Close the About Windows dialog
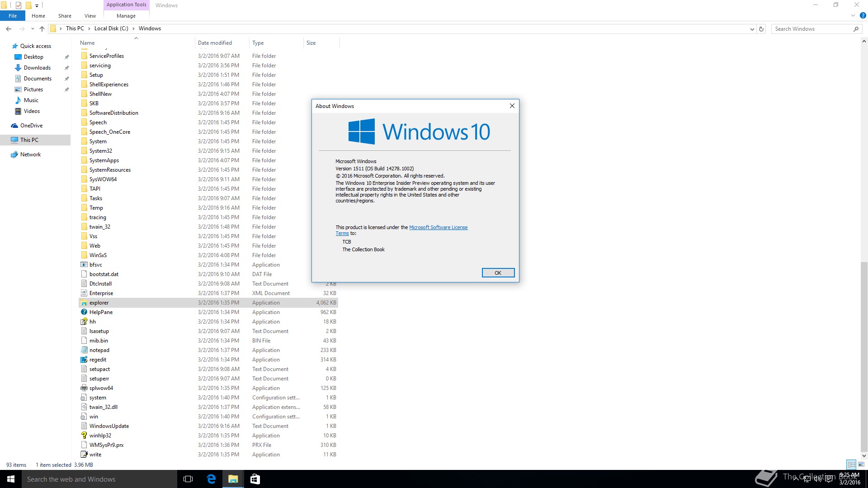This screenshot has height=488, width=868. pos(512,106)
